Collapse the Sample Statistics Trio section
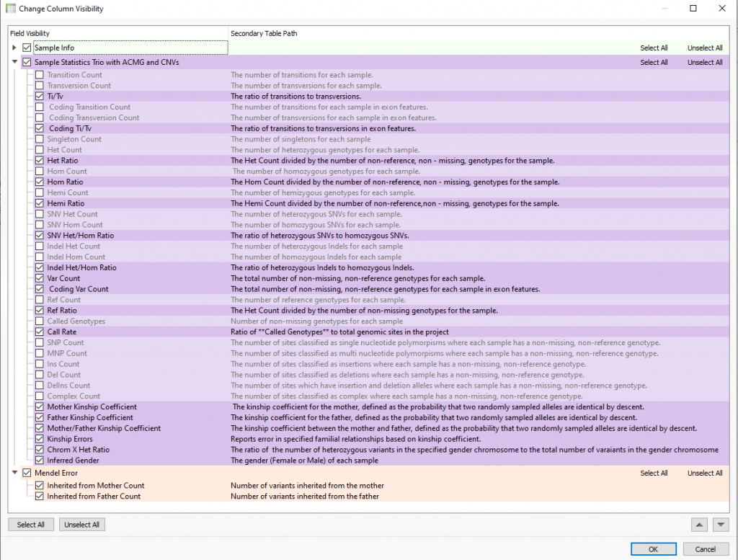Viewport: 738px width, 560px height. tap(14, 62)
